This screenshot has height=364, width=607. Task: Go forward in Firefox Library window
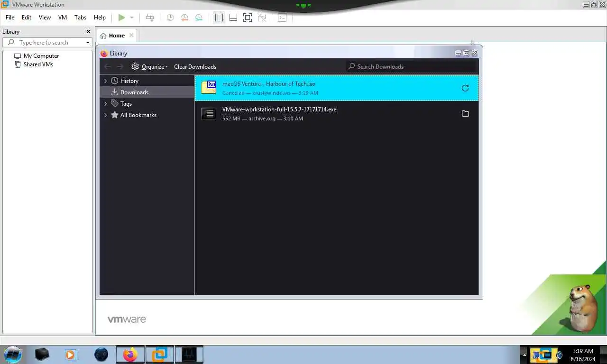pyautogui.click(x=120, y=67)
